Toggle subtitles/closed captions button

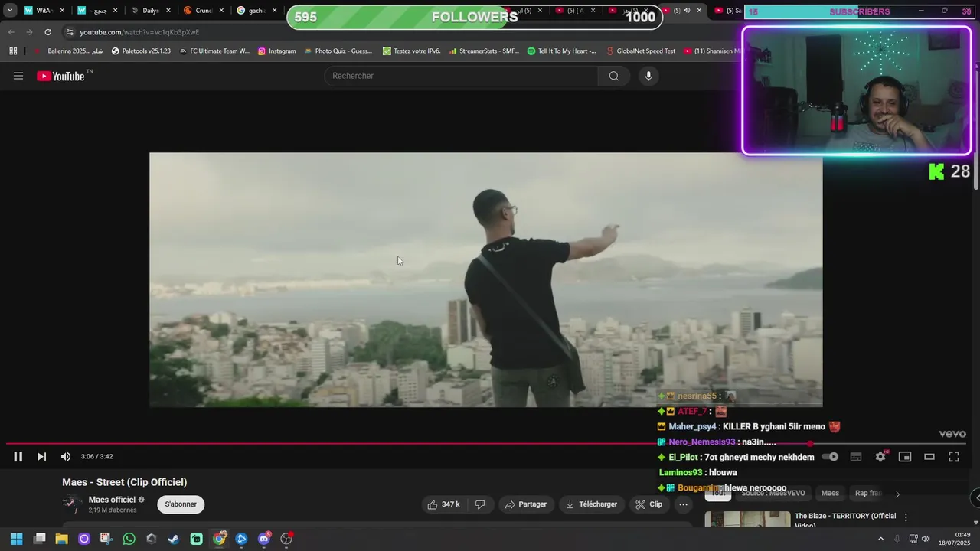[856, 457]
